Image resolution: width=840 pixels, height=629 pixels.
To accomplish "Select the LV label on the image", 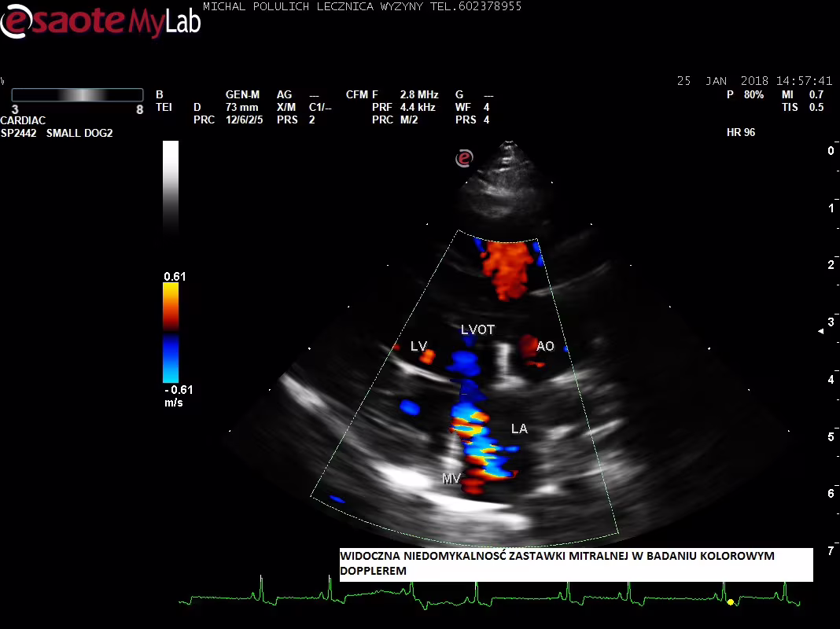I will pyautogui.click(x=418, y=347).
